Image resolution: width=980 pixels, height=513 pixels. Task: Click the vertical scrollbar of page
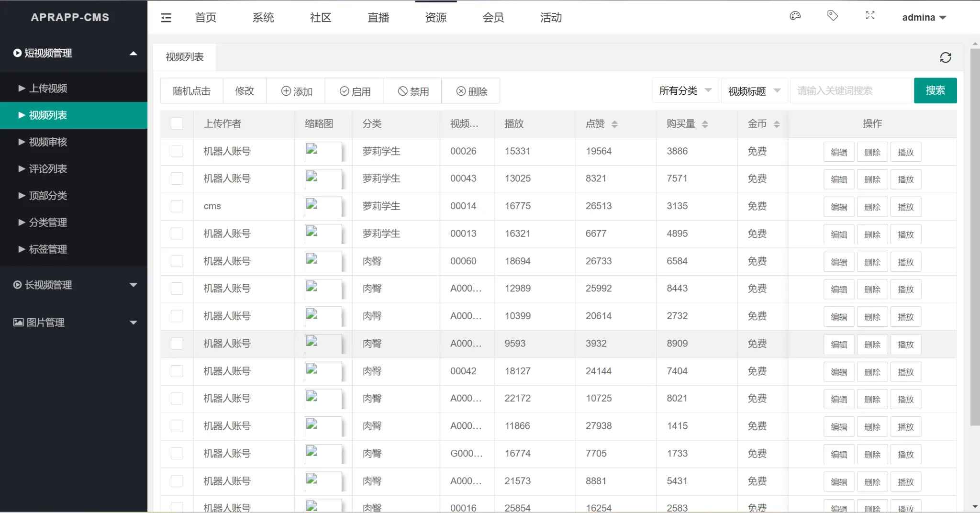(x=975, y=239)
